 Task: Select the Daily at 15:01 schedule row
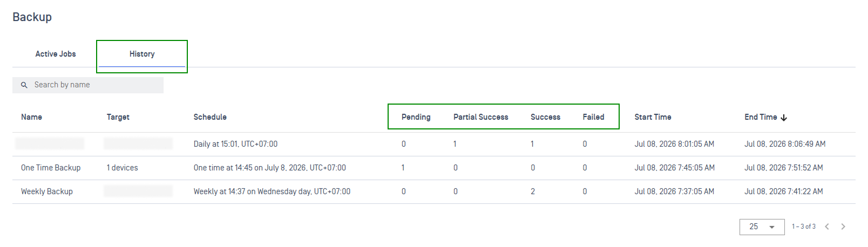[433, 144]
